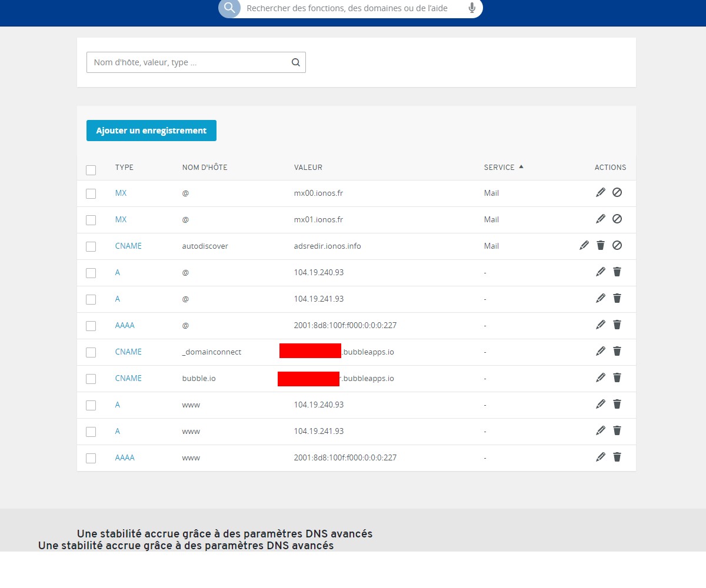This screenshot has width=706, height=588.
Task: Click the magnifier icon in the hostname filter
Action: coord(295,62)
